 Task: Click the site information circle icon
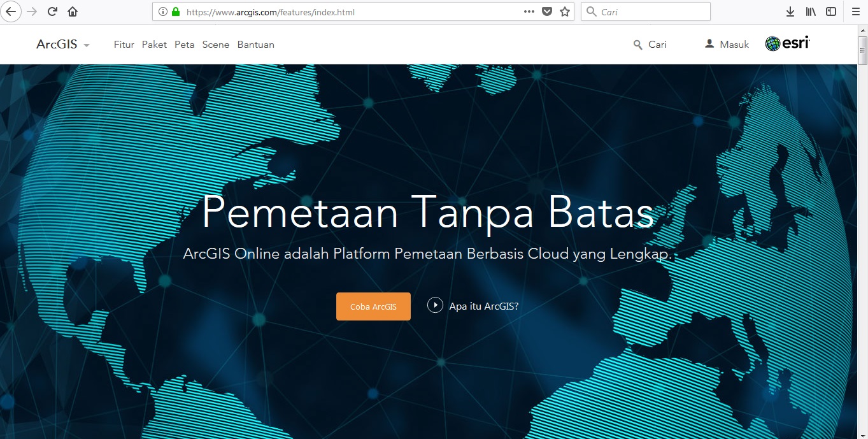(164, 11)
